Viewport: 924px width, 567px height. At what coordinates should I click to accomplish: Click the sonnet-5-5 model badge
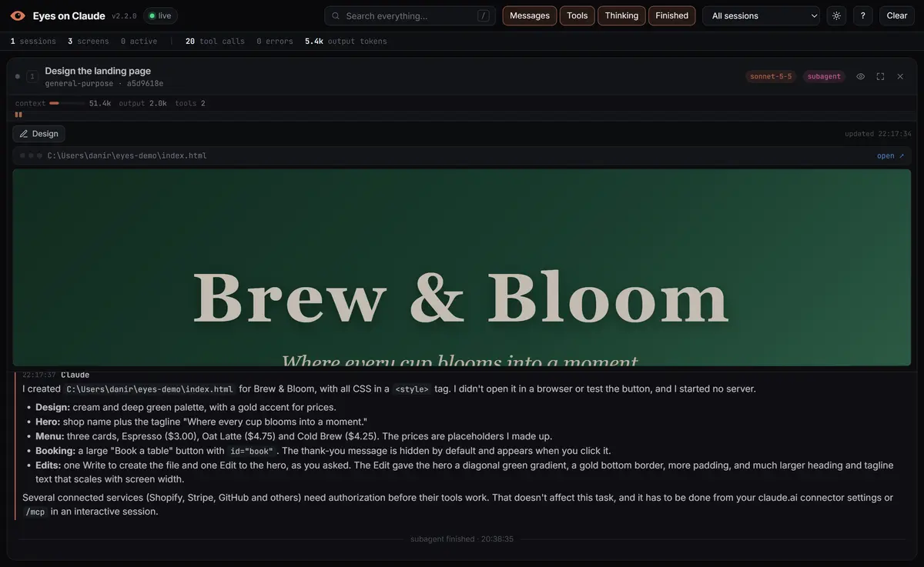coord(771,76)
